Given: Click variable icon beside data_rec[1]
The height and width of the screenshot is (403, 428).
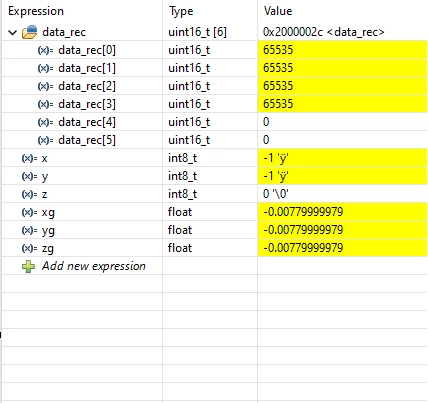Looking at the screenshot, I should [x=45, y=68].
